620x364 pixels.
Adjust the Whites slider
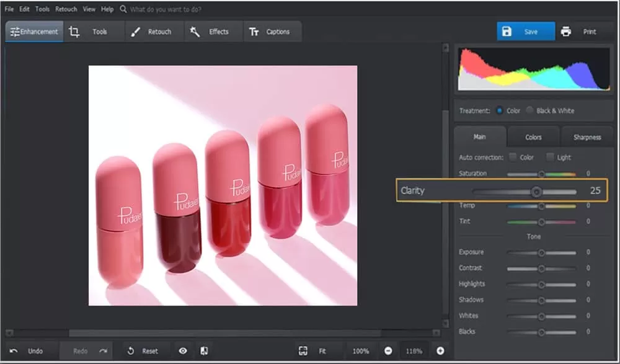click(x=541, y=316)
